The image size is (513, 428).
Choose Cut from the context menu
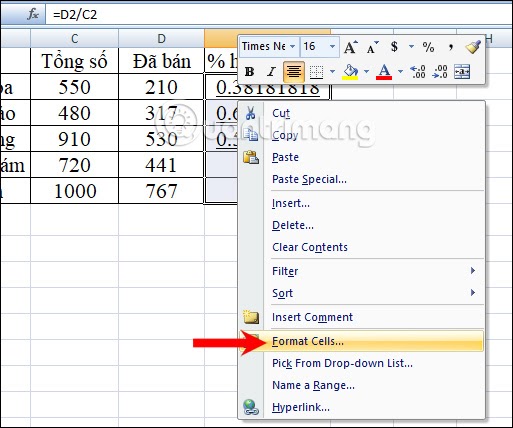click(x=361, y=113)
